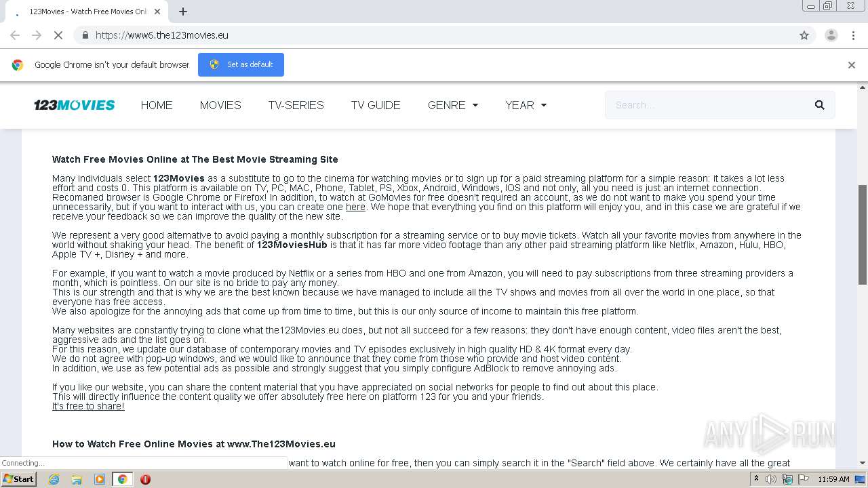Click the page vertical scrollbar thumb
The image size is (868, 488).
863,235
